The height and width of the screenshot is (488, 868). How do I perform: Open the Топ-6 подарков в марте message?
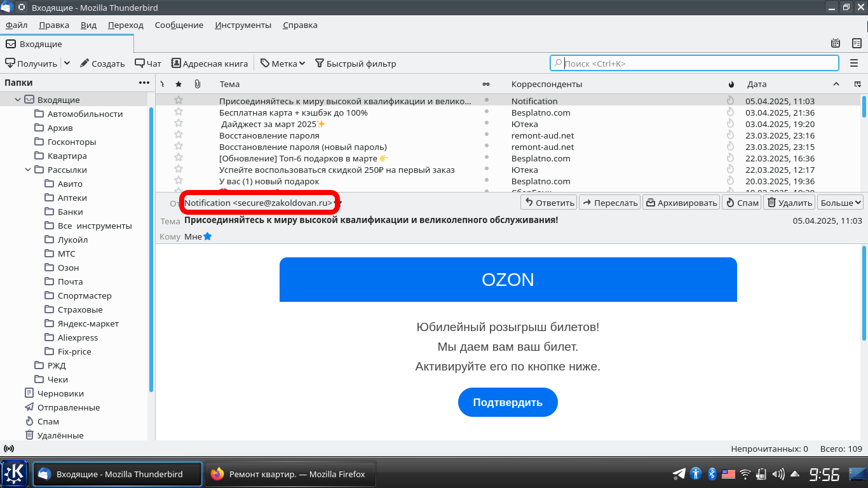(x=304, y=158)
